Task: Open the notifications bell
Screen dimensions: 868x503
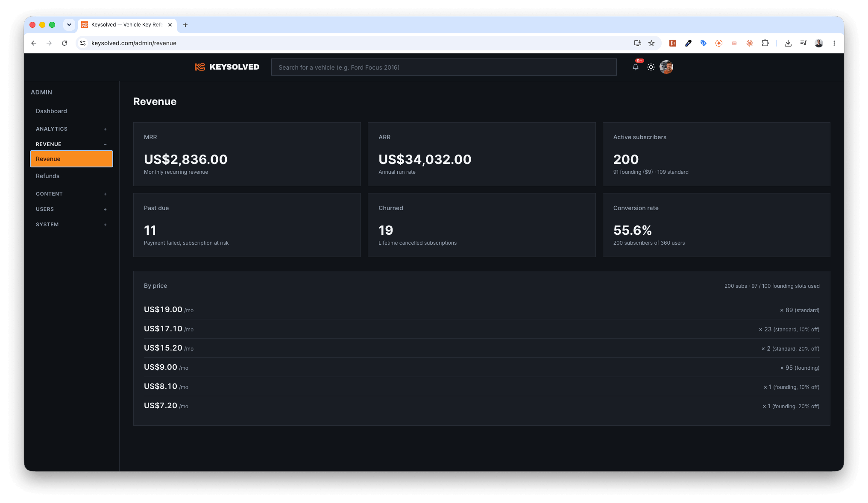Action: 636,67
